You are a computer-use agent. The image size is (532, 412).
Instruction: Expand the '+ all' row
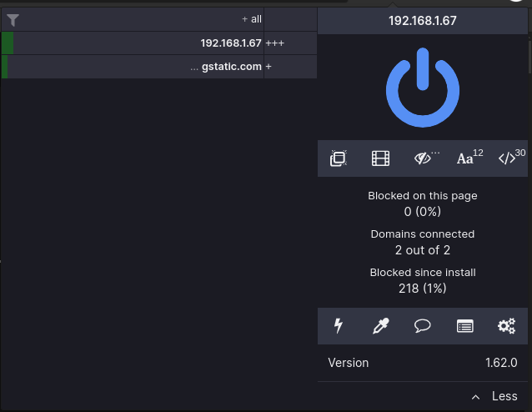(x=251, y=19)
